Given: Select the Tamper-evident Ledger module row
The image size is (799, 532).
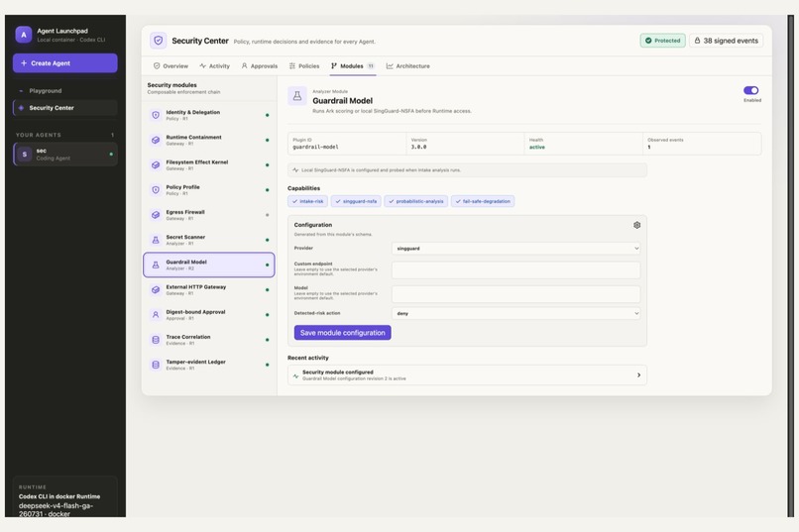Looking at the screenshot, I should 209,365.
